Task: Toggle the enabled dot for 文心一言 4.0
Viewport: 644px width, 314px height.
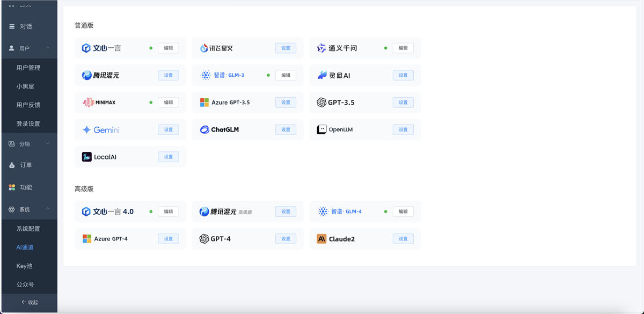Action: [150, 211]
